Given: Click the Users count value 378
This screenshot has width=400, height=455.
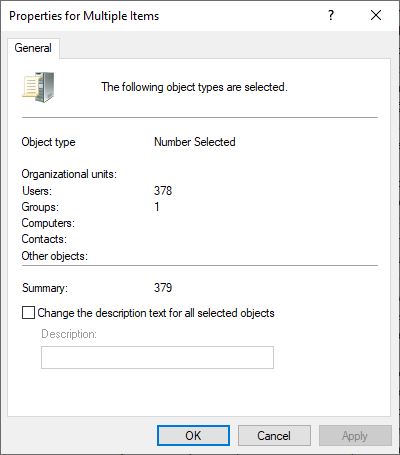Looking at the screenshot, I should 163,191.
